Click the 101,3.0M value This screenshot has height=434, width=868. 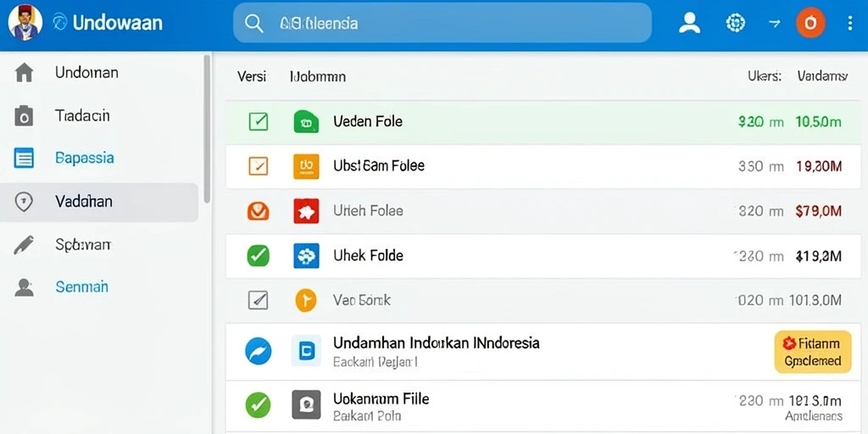(x=814, y=301)
